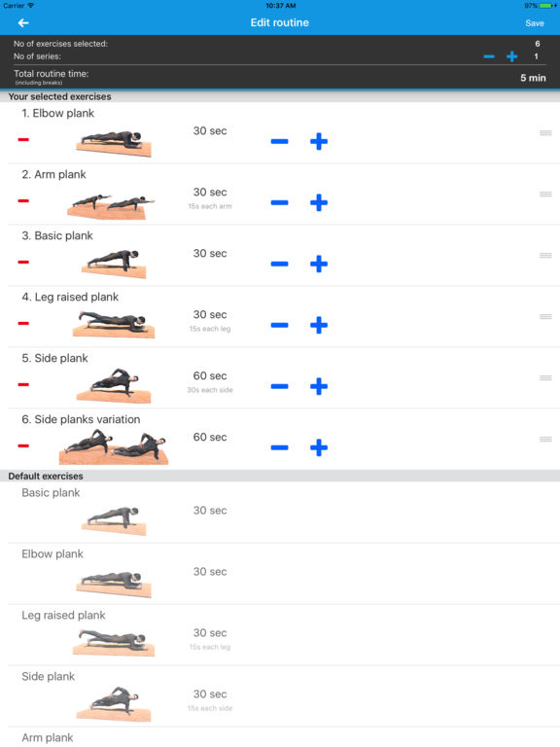The image size is (560, 747).
Task: Go back using the arrow icon
Action: (23, 23)
